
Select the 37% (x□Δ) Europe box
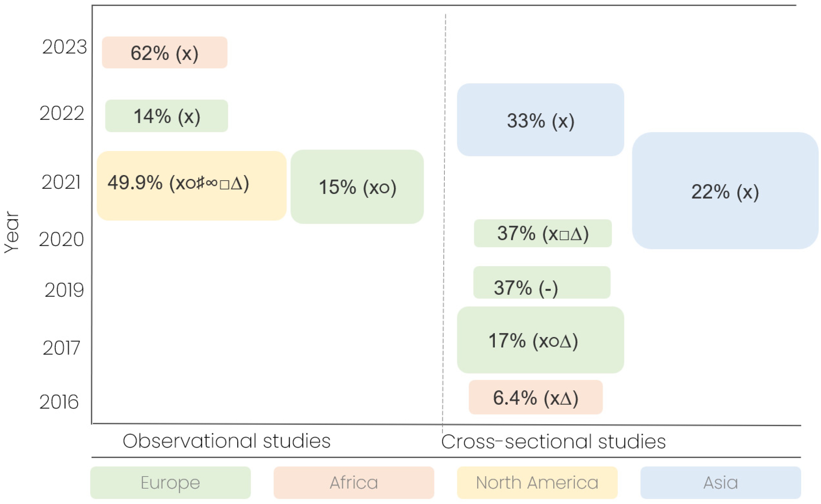tap(542, 233)
